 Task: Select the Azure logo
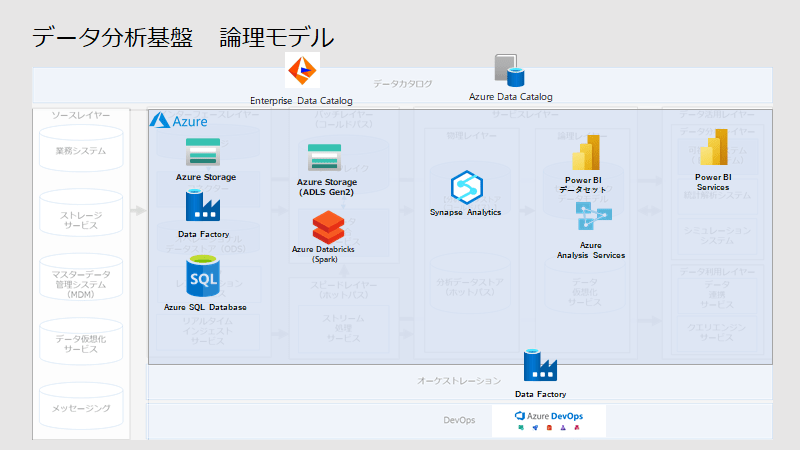(179, 121)
